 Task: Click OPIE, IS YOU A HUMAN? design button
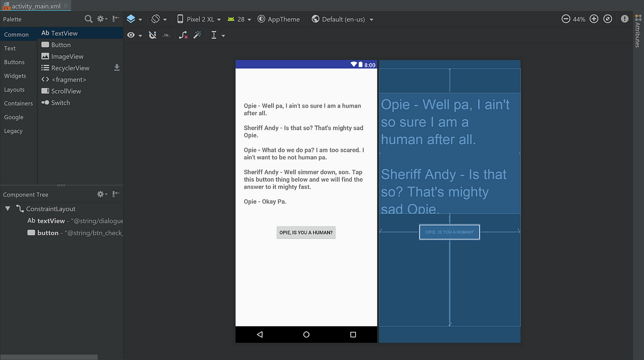306,232
